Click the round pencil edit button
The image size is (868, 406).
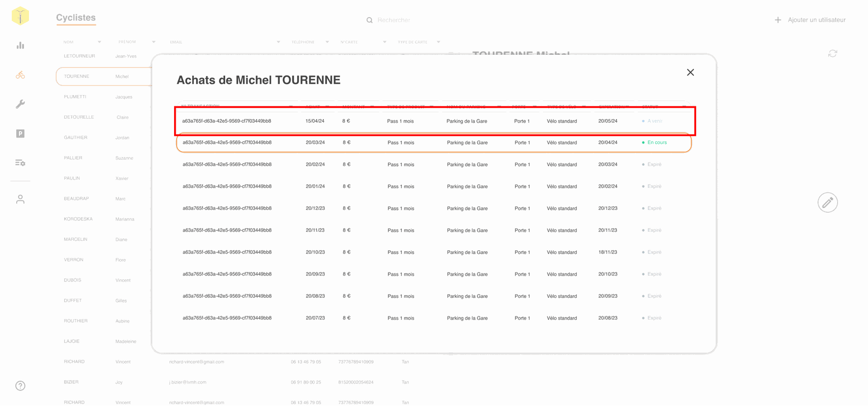coord(828,202)
